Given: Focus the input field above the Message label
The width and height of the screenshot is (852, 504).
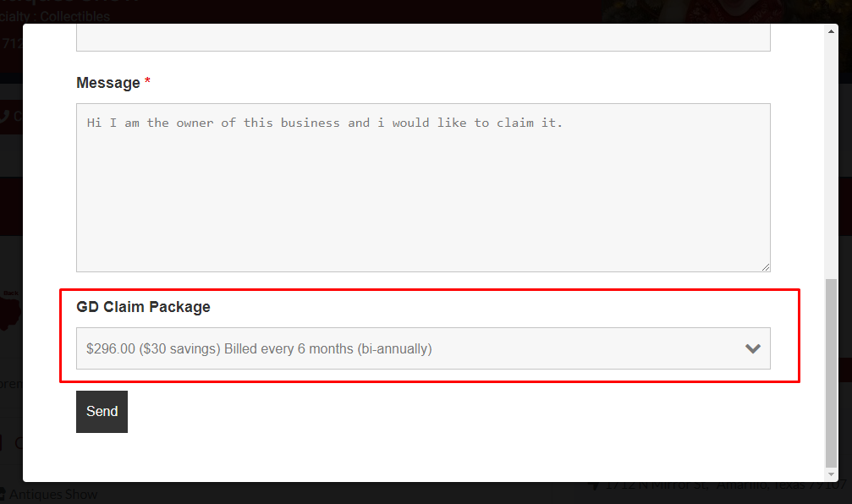Looking at the screenshot, I should click(423, 39).
